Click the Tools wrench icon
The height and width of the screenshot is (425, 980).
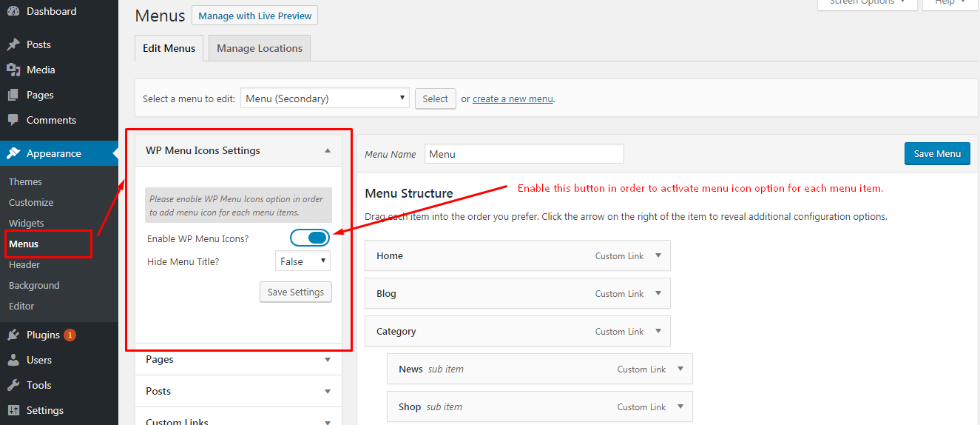(13, 385)
